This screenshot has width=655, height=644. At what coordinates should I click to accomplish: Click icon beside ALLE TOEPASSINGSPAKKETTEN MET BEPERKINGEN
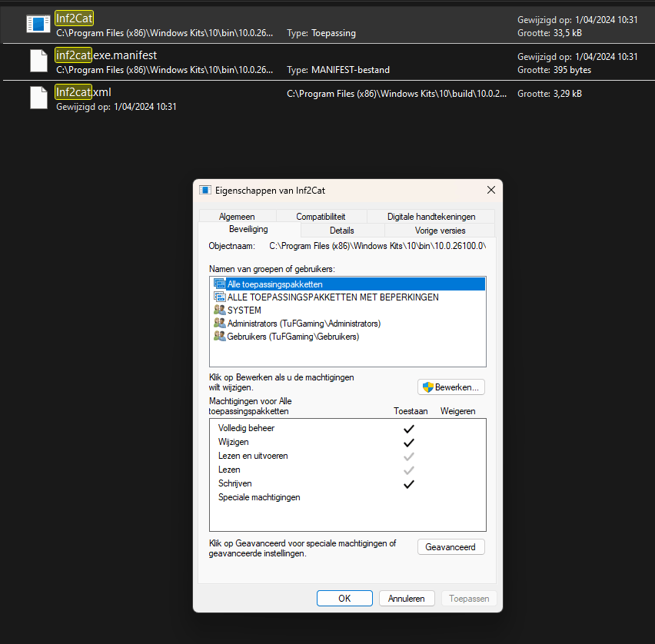[x=220, y=297]
